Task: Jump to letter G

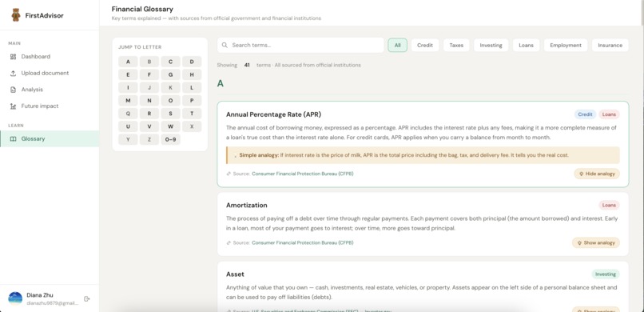Action: [x=170, y=75]
